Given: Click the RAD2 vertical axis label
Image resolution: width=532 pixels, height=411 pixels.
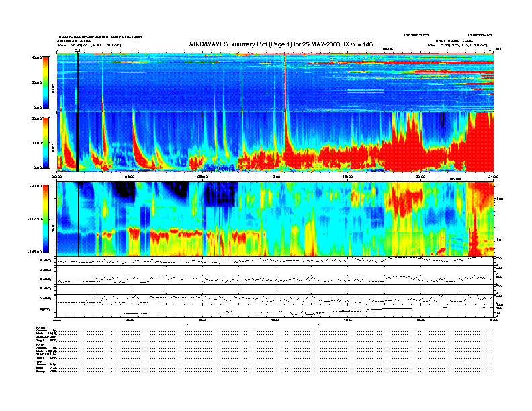Looking at the screenshot, I should (53, 89).
